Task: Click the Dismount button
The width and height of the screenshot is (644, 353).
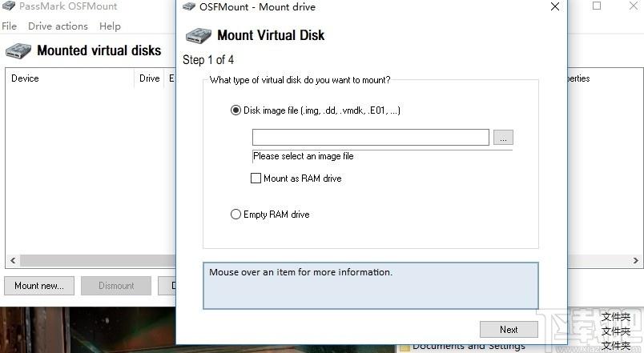Action: pyautogui.click(x=116, y=286)
